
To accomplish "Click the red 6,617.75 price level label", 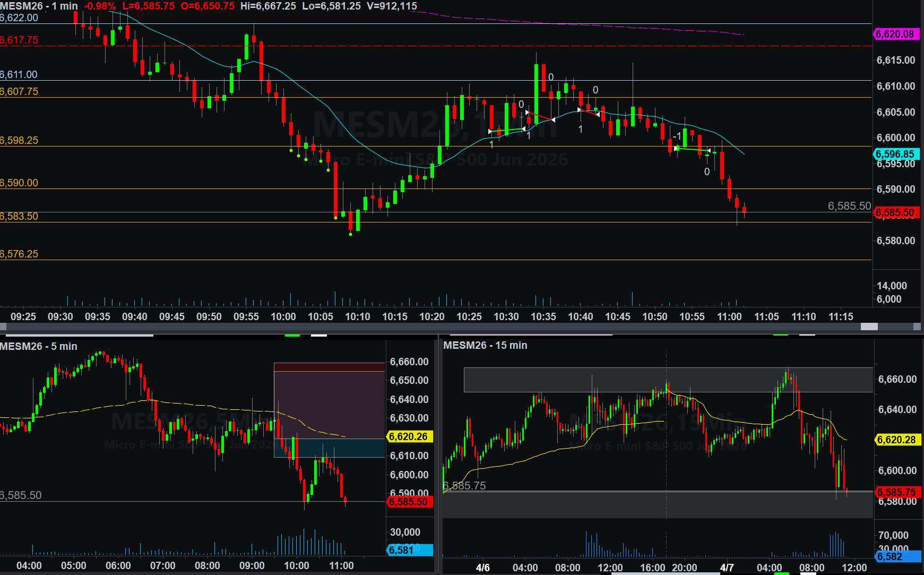I will [x=19, y=40].
